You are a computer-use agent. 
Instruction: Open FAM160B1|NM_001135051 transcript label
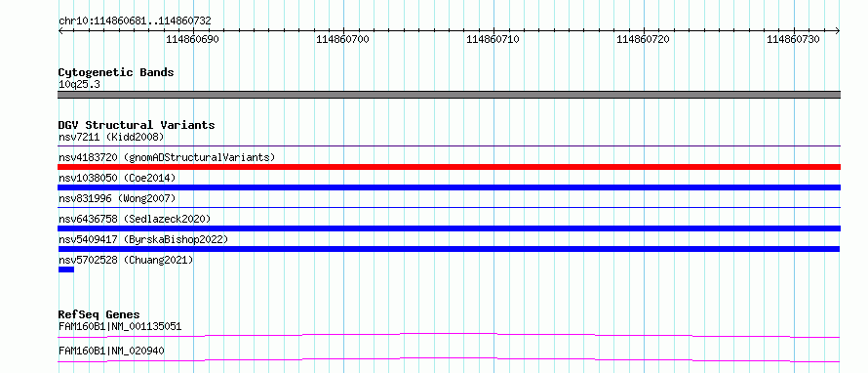pyautogui.click(x=120, y=326)
